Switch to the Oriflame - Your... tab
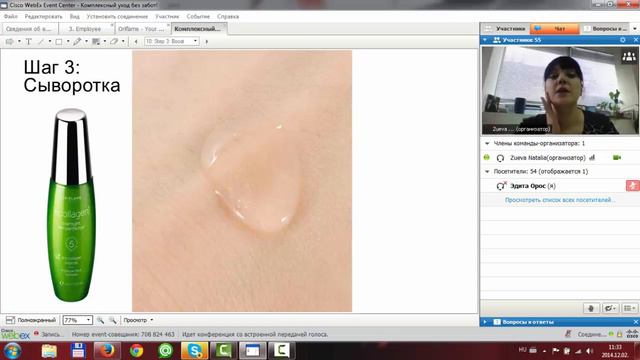 [143, 29]
